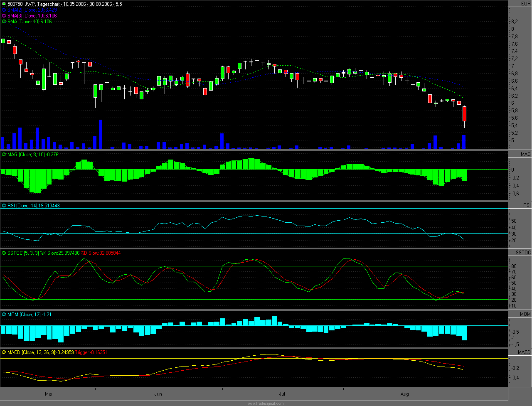Click the Jun label on time axis
The height and width of the screenshot is (406, 532).
(158, 394)
